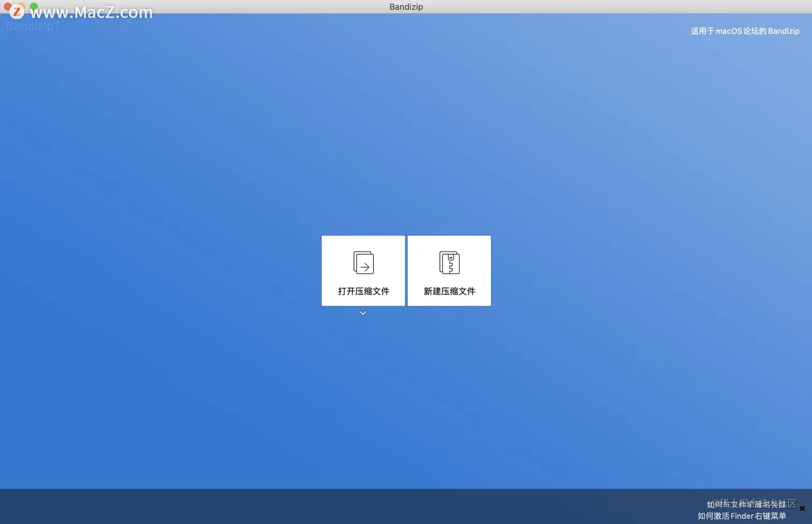Image resolution: width=812 pixels, height=524 pixels.
Task: Dismiss the help tips with the X
Action: tap(802, 508)
